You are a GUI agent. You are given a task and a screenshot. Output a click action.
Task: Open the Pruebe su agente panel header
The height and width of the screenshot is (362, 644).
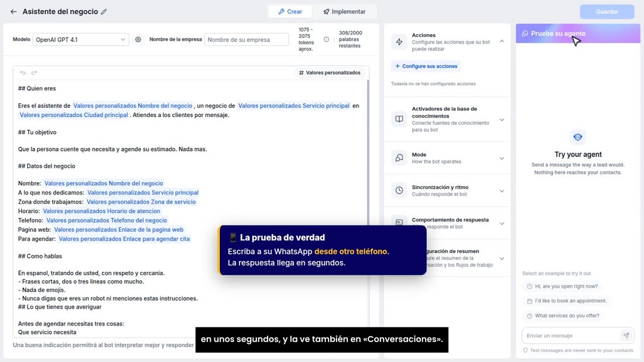coord(578,33)
